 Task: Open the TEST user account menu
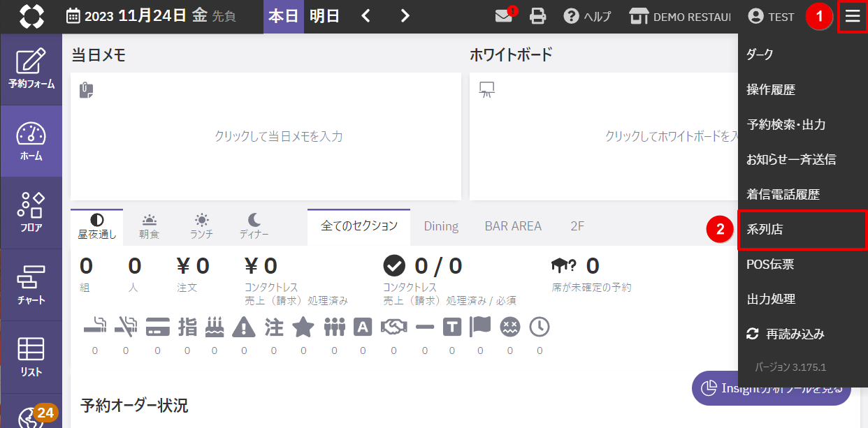point(771,17)
